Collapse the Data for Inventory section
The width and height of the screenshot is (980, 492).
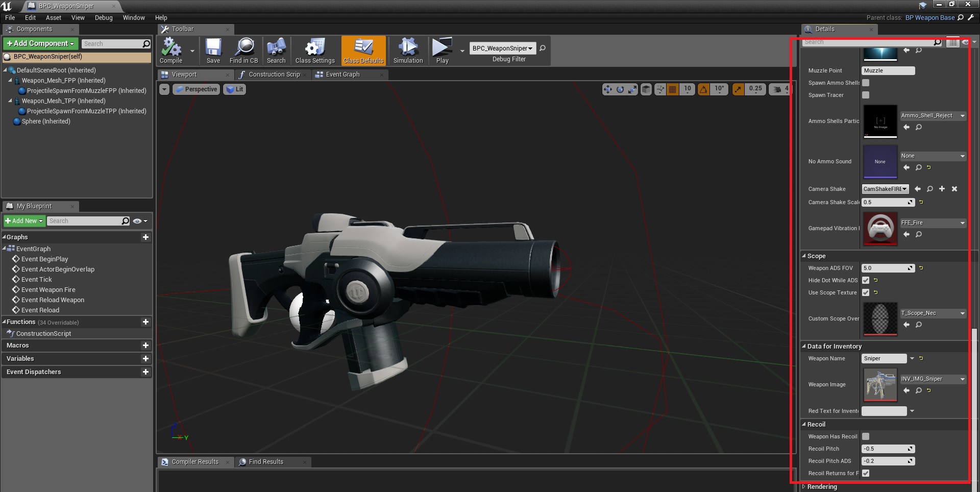pos(804,346)
